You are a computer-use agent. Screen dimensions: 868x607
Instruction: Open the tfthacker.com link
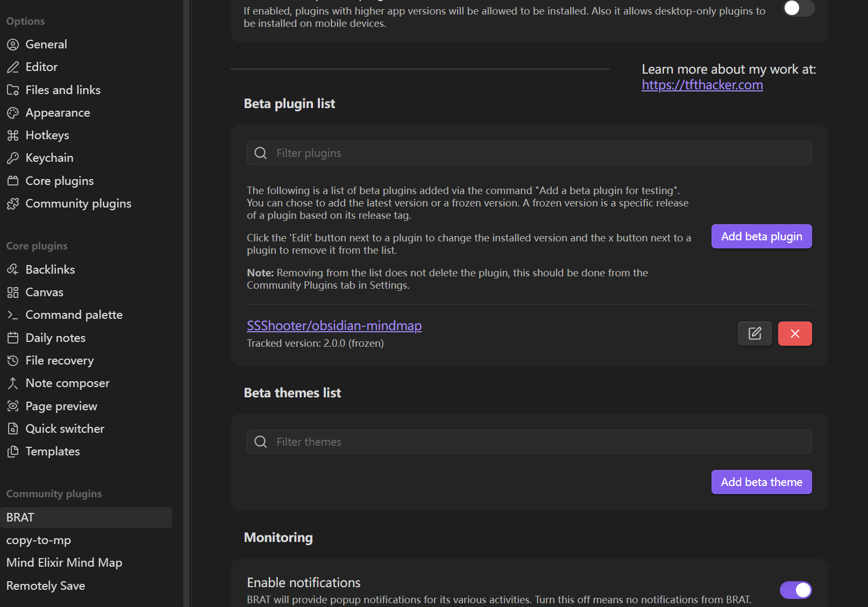702,85
